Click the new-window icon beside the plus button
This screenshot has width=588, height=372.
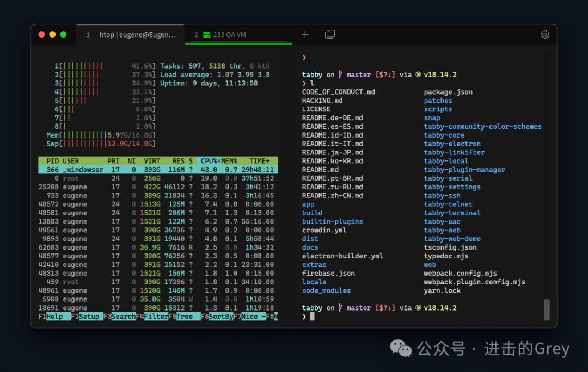330,34
